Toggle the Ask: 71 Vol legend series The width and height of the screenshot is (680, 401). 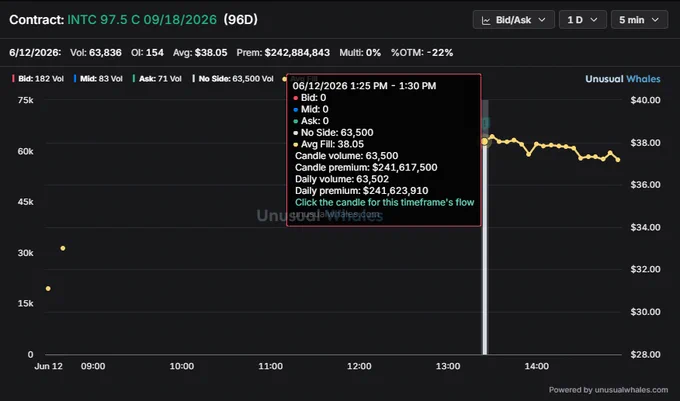[x=157, y=78]
